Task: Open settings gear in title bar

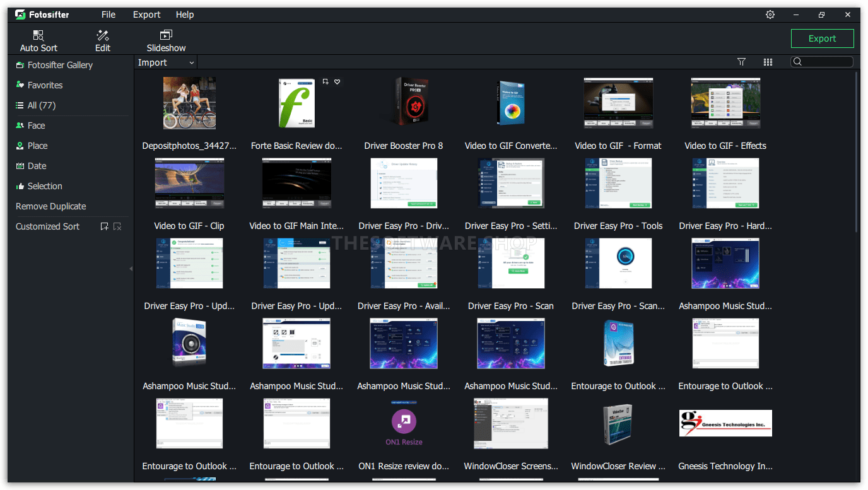Action: (x=770, y=15)
